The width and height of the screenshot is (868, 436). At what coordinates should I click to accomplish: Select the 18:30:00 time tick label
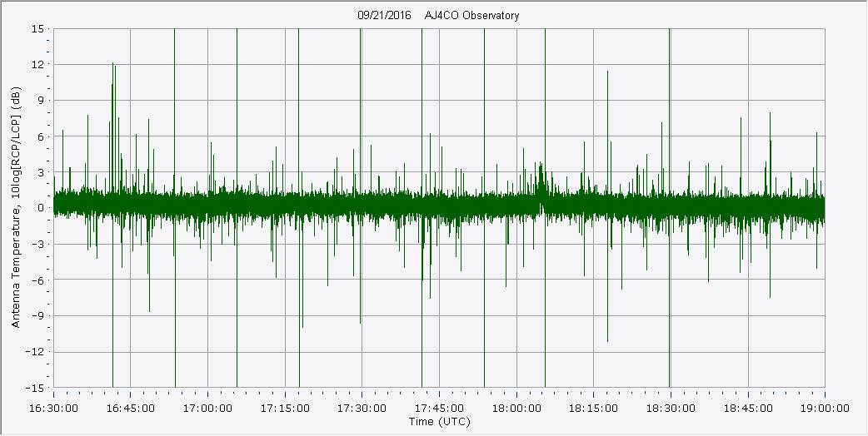[x=671, y=409]
